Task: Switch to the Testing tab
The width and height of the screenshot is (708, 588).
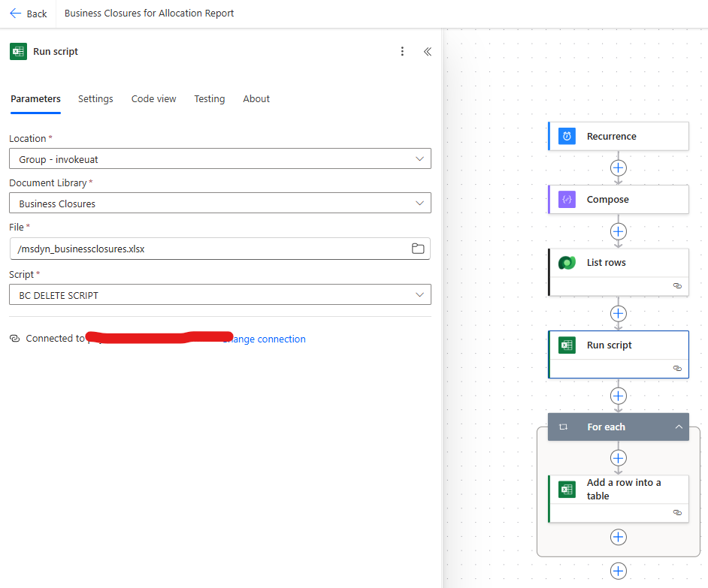Action: [209, 99]
